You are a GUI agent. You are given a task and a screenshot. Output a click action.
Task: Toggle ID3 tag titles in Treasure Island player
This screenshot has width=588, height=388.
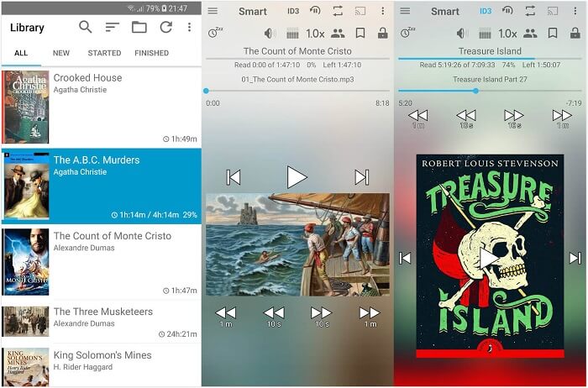point(486,11)
